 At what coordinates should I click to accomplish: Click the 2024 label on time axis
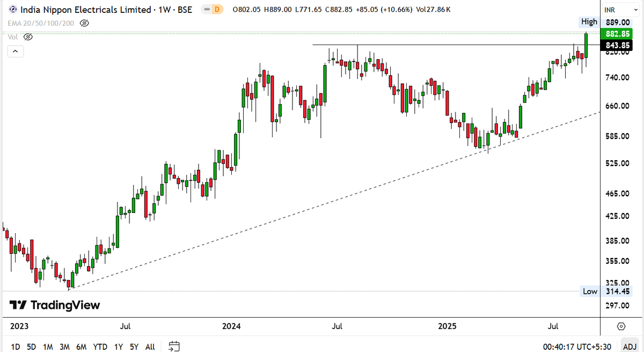click(231, 326)
